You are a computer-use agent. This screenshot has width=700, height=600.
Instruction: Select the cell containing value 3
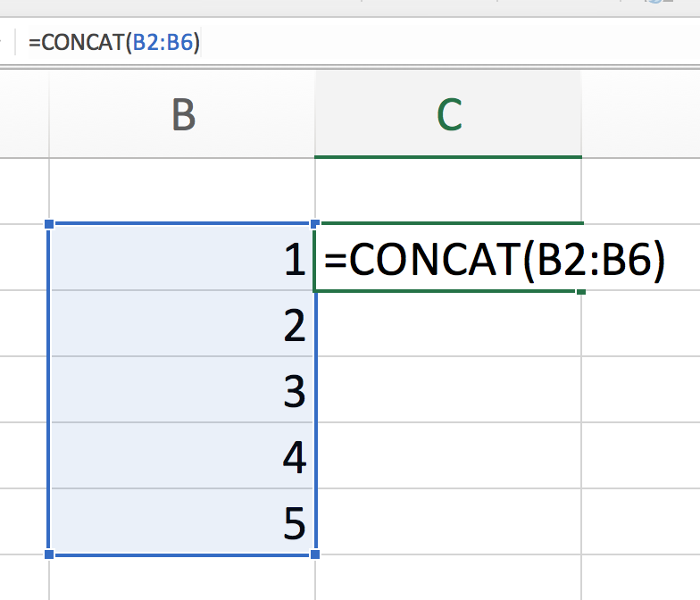point(182,390)
